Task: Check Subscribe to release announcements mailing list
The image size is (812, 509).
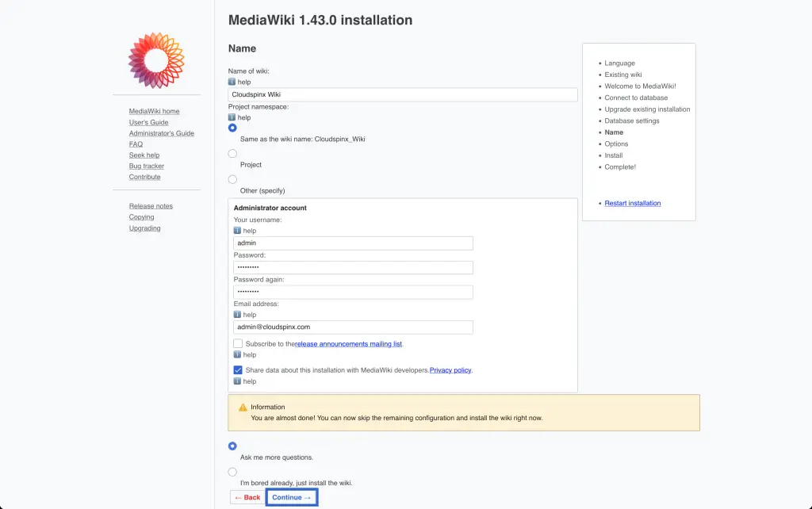Action: click(238, 343)
